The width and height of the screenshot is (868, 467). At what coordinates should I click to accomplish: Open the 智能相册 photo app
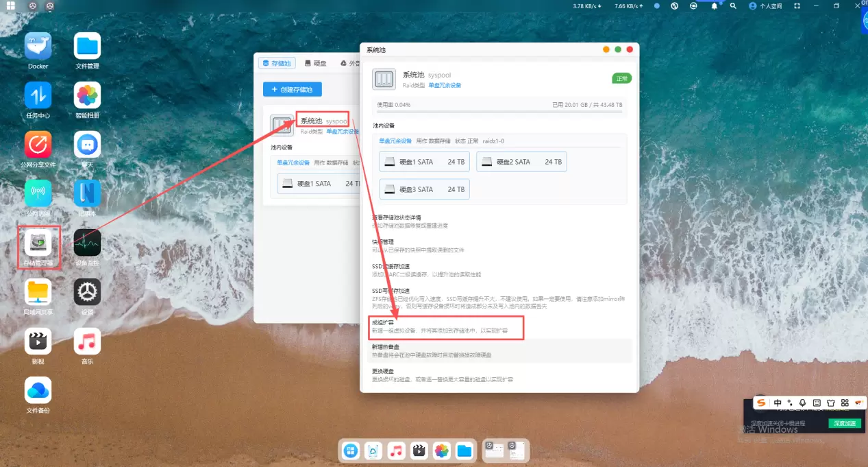[x=87, y=95]
